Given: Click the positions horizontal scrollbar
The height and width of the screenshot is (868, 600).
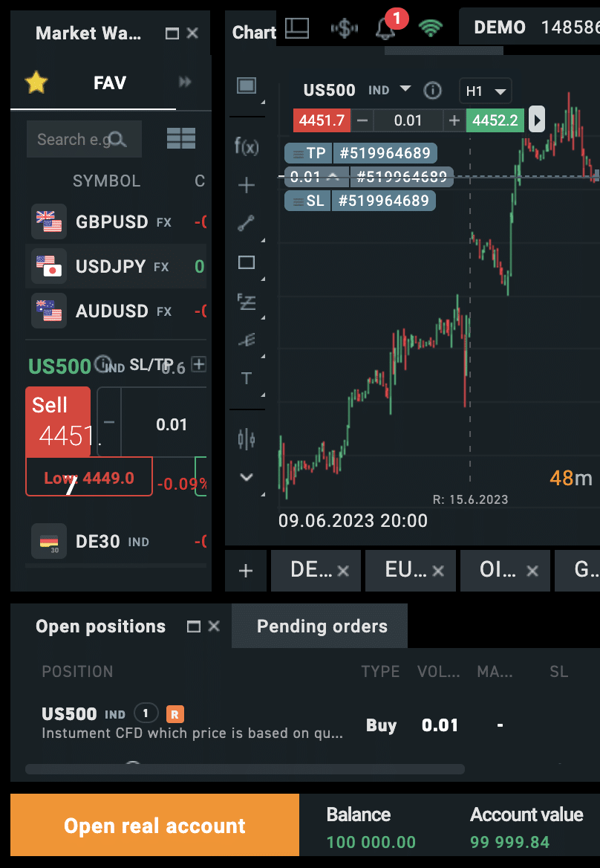Looking at the screenshot, I should 245,769.
